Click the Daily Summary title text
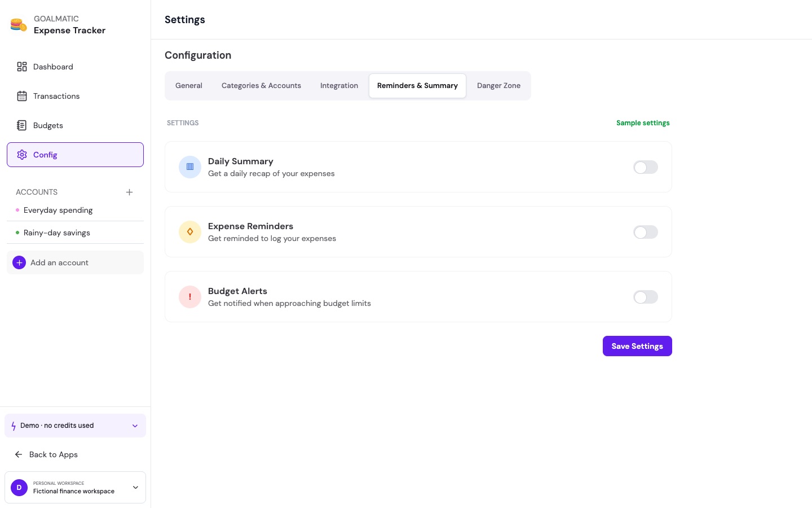The height and width of the screenshot is (508, 812). pyautogui.click(x=241, y=161)
